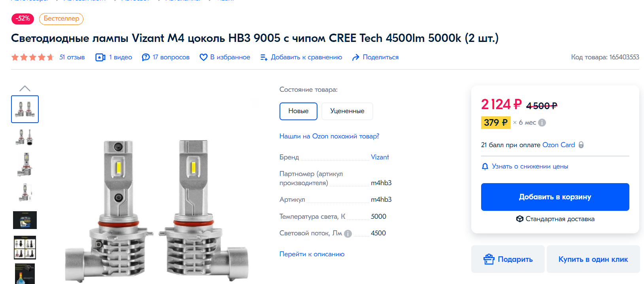This screenshot has width=644, height=284.
Task: Click the share arrow icon
Action: tap(356, 57)
